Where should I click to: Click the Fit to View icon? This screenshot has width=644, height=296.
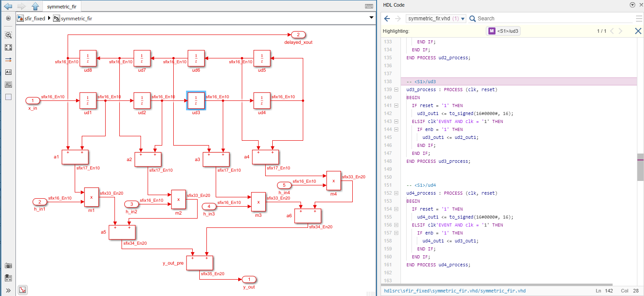[8, 47]
